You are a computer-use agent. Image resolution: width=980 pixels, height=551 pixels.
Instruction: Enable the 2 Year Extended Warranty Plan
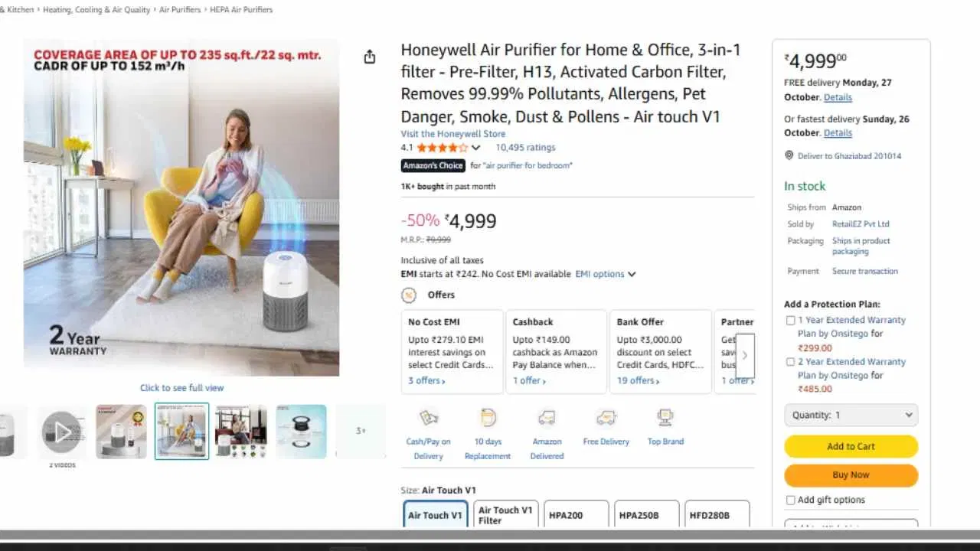tap(790, 361)
